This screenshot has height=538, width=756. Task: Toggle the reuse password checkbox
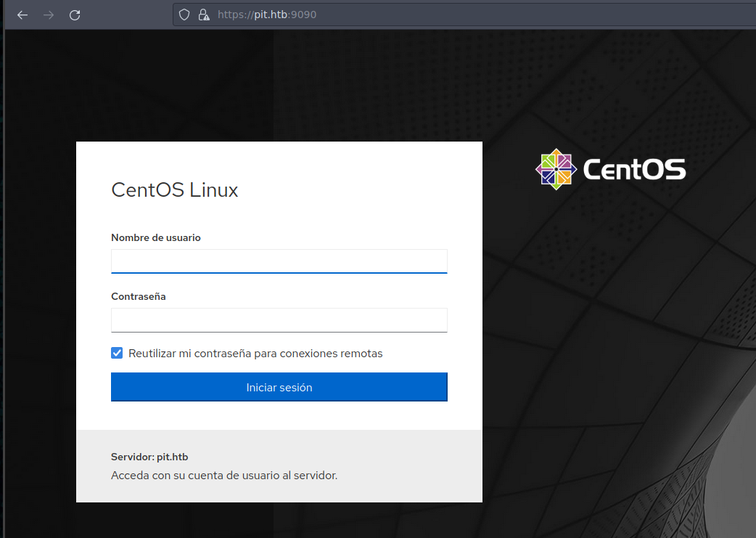[x=117, y=353]
